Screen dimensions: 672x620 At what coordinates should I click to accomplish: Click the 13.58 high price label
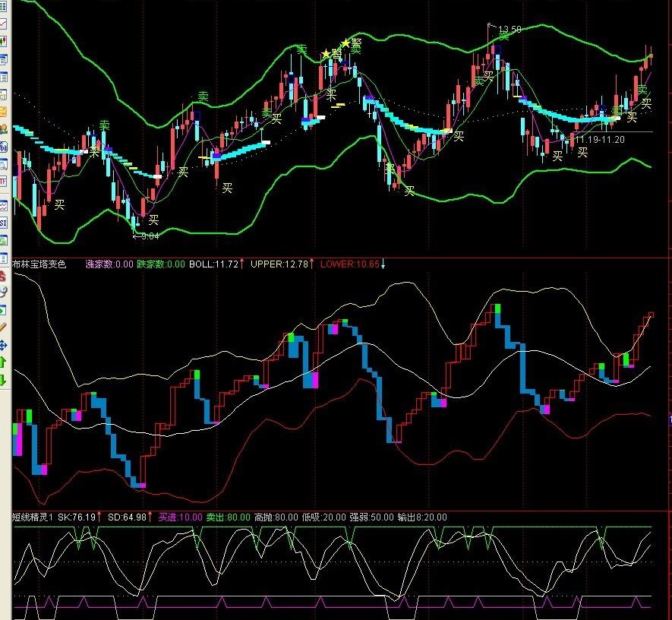pos(510,29)
